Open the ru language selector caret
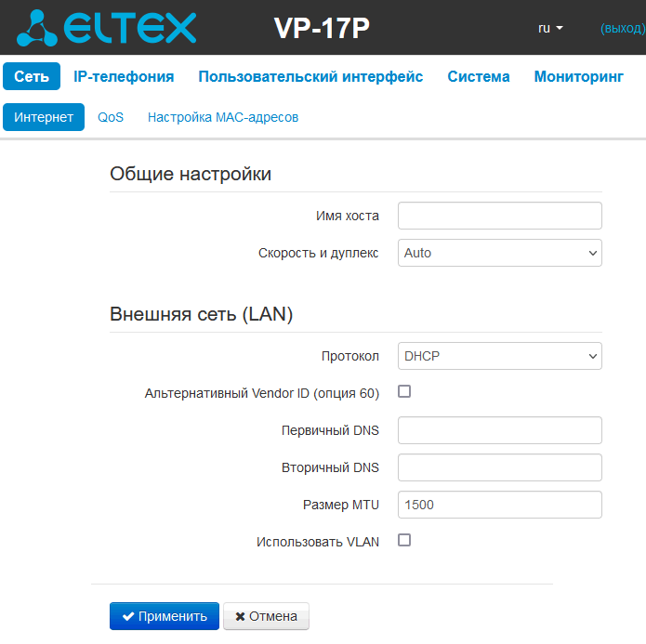This screenshot has height=644, width=646. pyautogui.click(x=559, y=28)
